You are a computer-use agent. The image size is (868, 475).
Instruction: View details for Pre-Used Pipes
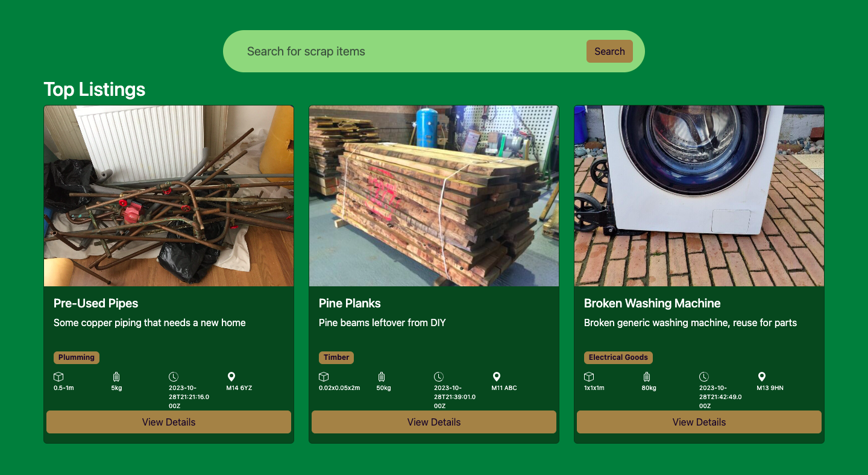pyautogui.click(x=169, y=422)
